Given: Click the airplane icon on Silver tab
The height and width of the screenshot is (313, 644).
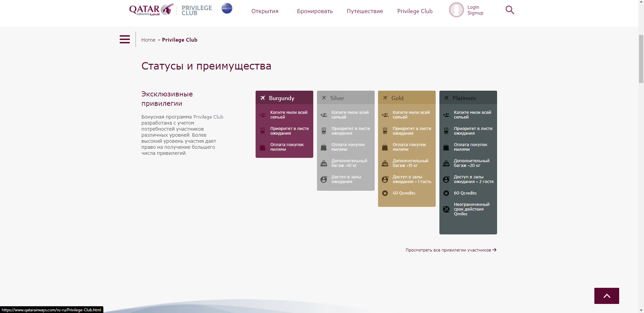Looking at the screenshot, I should click(324, 98).
